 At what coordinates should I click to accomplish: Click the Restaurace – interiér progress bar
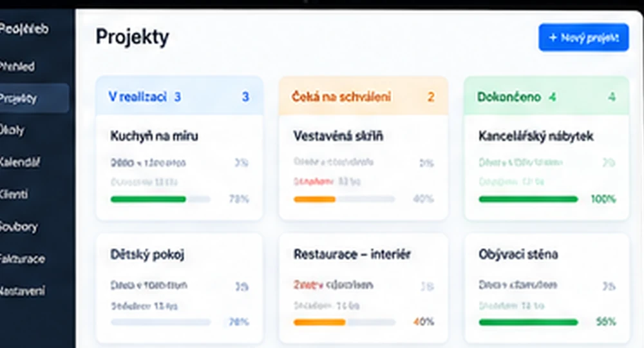344,322
